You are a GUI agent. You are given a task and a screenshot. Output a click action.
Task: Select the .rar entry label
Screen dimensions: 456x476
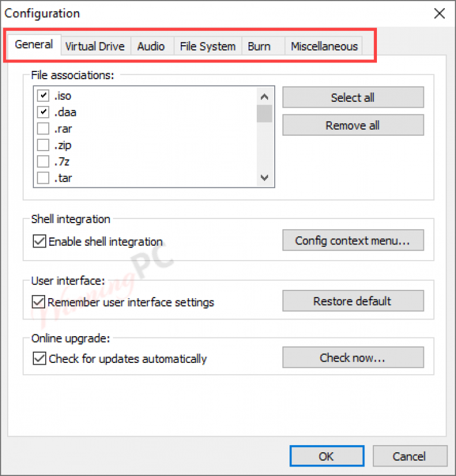pos(63,129)
